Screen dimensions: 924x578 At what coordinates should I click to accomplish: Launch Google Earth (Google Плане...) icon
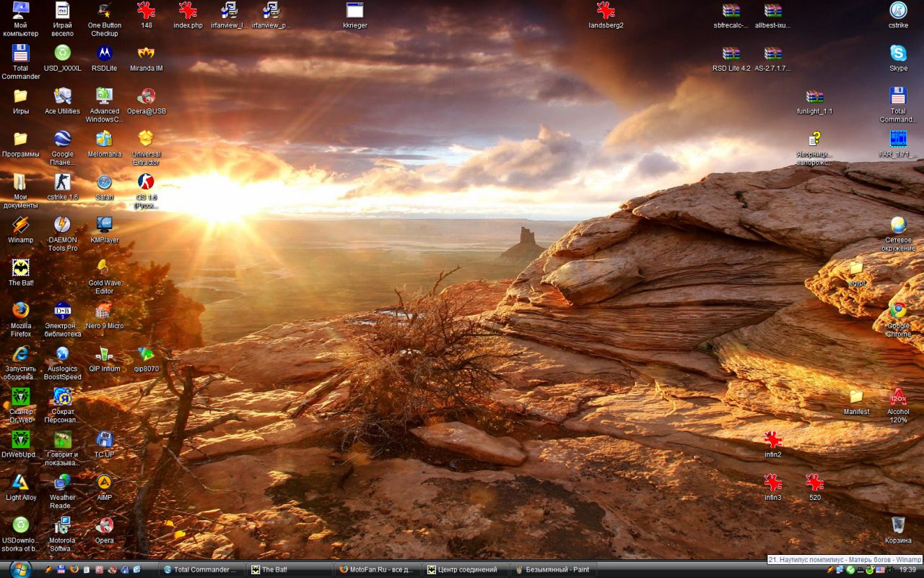tap(63, 148)
